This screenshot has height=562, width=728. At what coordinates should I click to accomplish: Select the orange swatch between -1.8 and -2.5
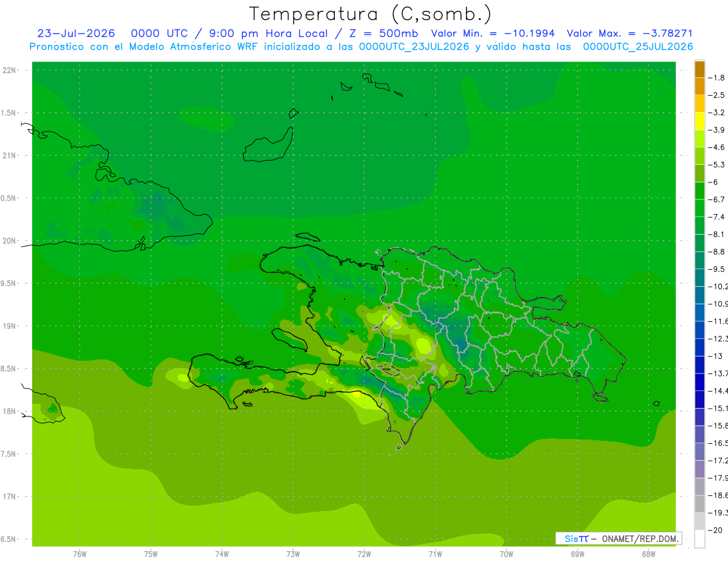click(x=699, y=86)
